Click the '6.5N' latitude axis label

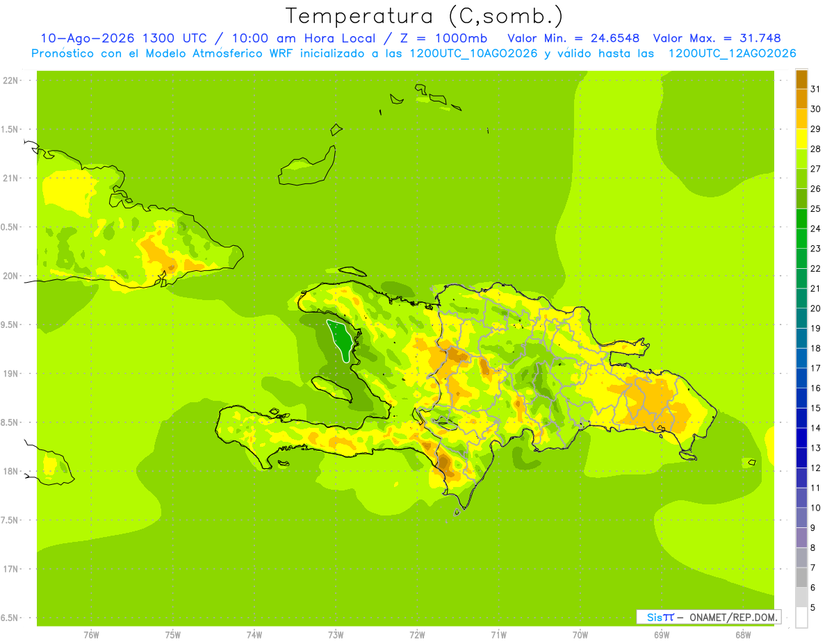(x=10, y=618)
